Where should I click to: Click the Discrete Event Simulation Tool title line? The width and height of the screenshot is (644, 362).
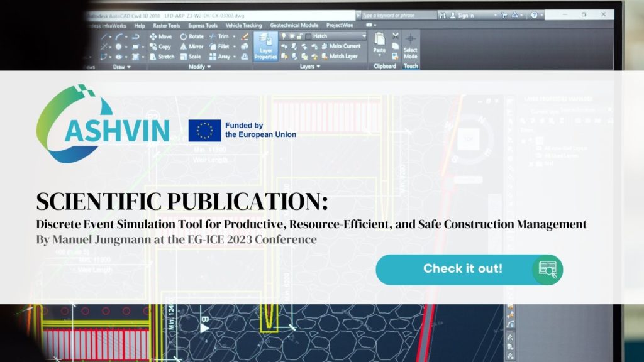311,224
